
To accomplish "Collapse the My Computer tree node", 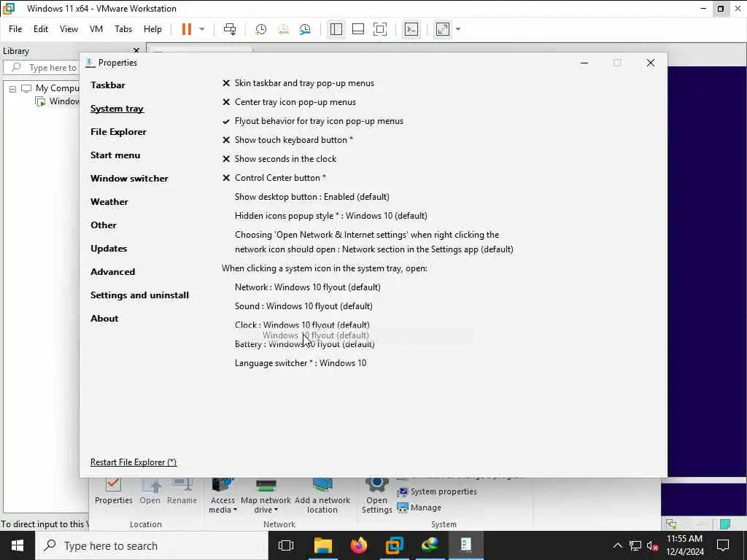I will tap(13, 88).
